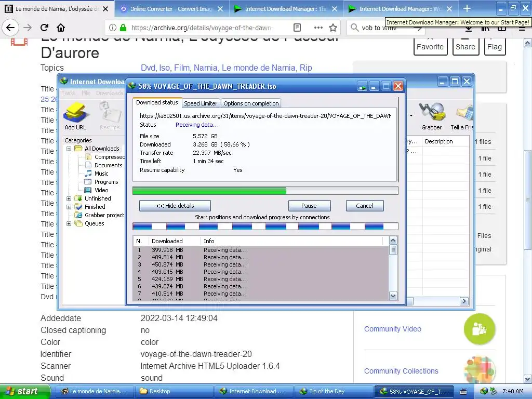This screenshot has width=532, height=399.
Task: Cancel the ISO download
Action: point(364,206)
